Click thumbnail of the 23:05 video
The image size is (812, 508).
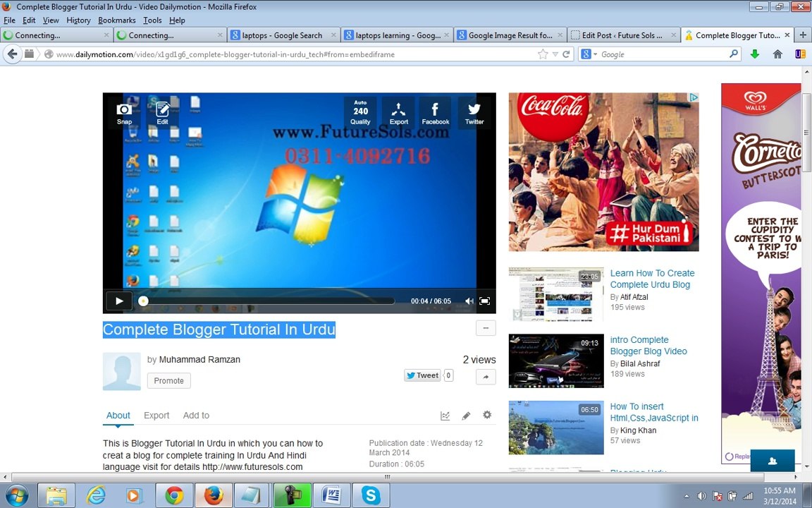click(x=556, y=294)
